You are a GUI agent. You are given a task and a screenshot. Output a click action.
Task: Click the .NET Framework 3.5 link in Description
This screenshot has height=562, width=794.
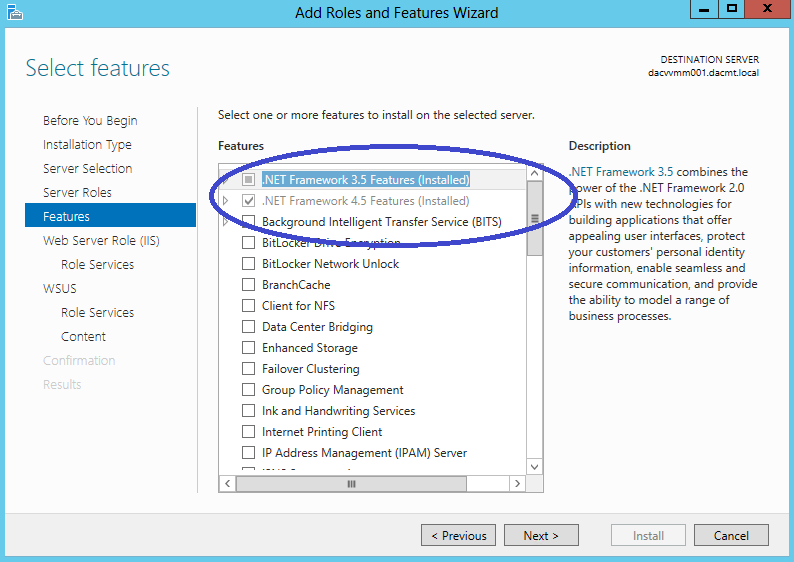click(x=621, y=172)
